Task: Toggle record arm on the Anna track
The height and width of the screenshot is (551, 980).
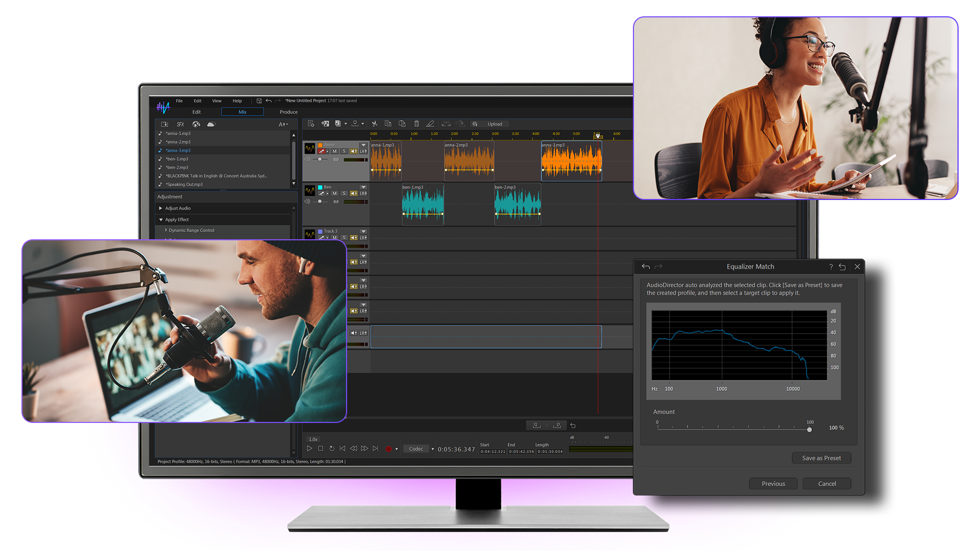Action: pyautogui.click(x=322, y=152)
